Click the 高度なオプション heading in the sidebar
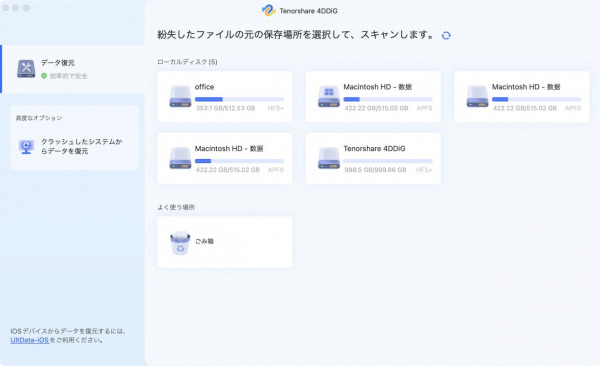 pos(39,118)
